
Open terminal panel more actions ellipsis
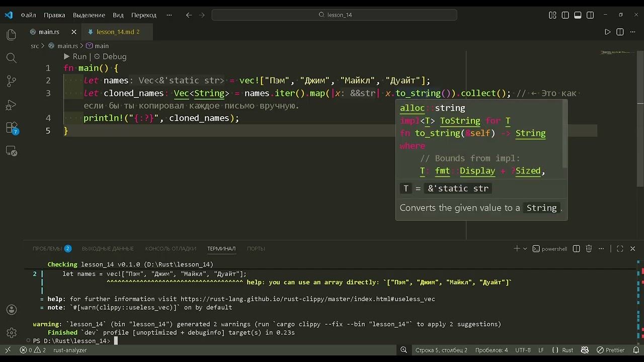point(601,248)
